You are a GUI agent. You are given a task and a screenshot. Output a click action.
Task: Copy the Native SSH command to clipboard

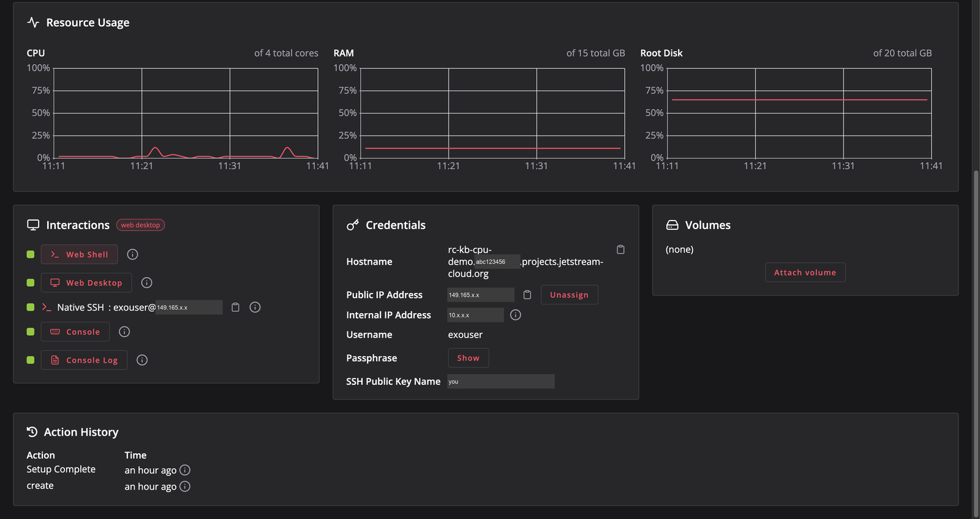click(x=235, y=307)
